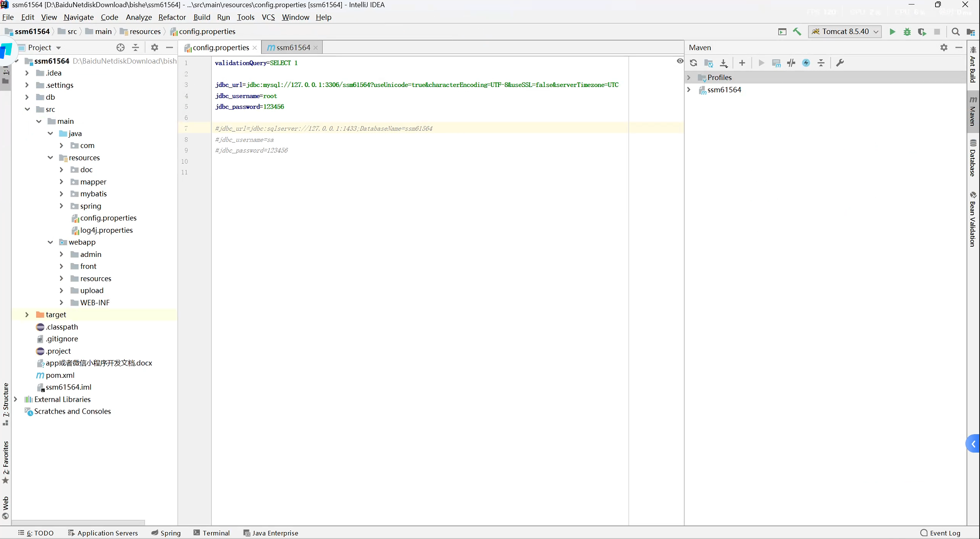Click the Debug bug icon

(907, 32)
